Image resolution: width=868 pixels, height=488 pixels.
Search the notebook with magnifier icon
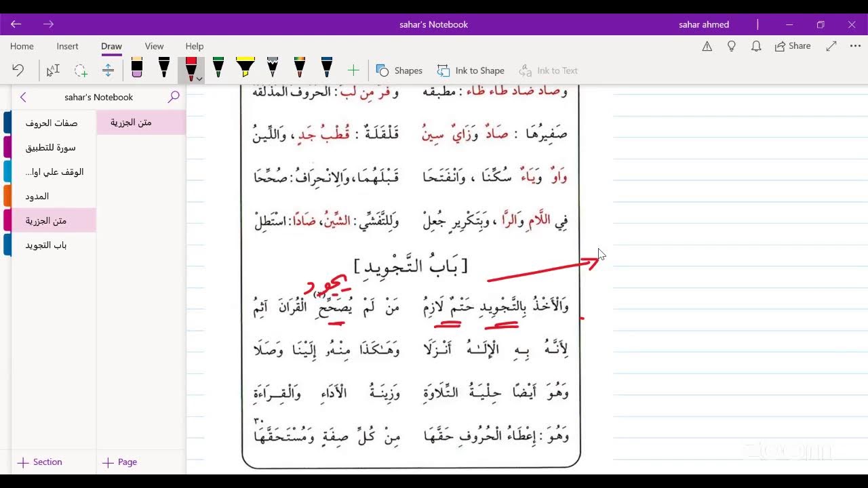coord(174,97)
